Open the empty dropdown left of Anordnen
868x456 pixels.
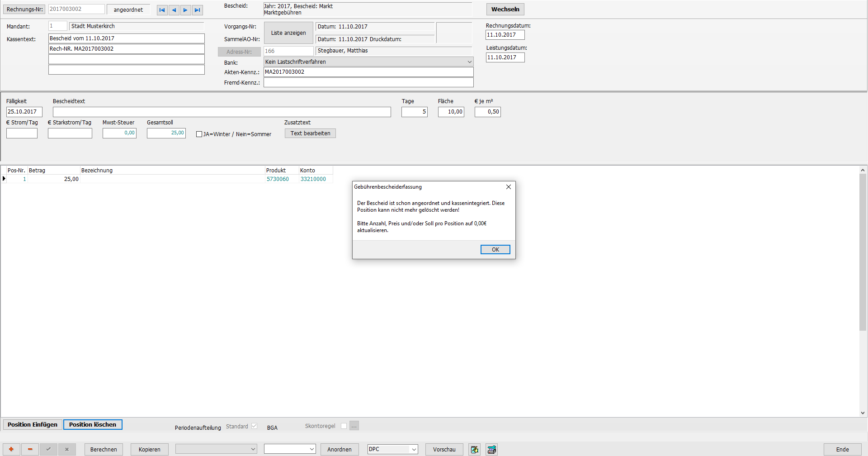tap(290, 449)
